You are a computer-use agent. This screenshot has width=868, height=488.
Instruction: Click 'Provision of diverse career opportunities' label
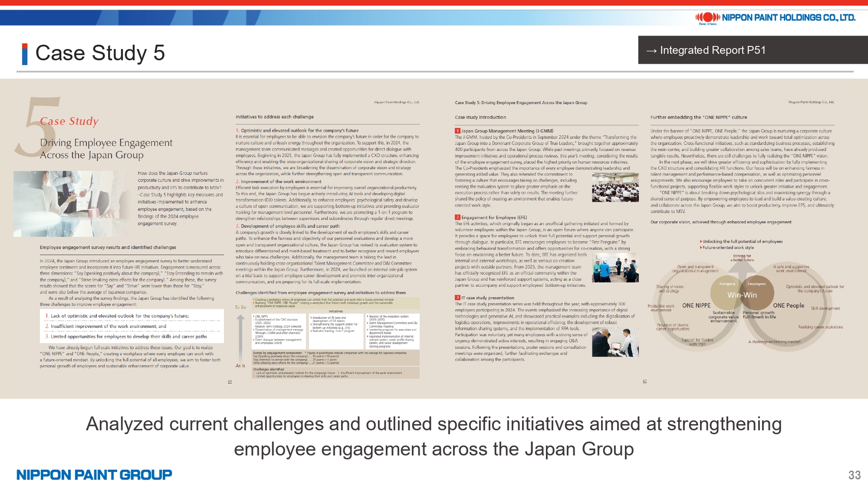coord(673,327)
